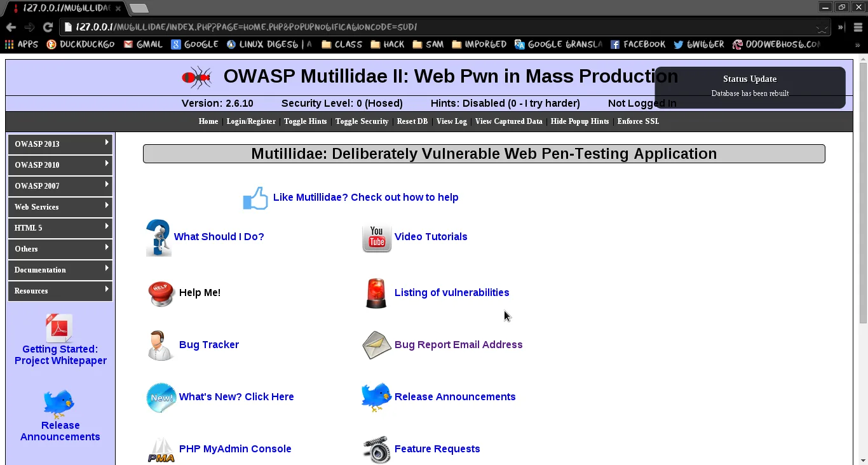Click the thumbs-up Like Mutillidae icon

tap(255, 198)
